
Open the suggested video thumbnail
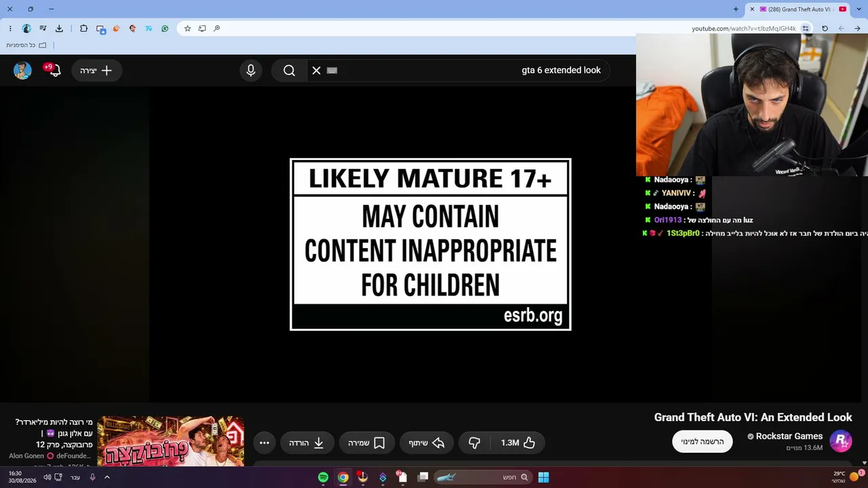[171, 441]
